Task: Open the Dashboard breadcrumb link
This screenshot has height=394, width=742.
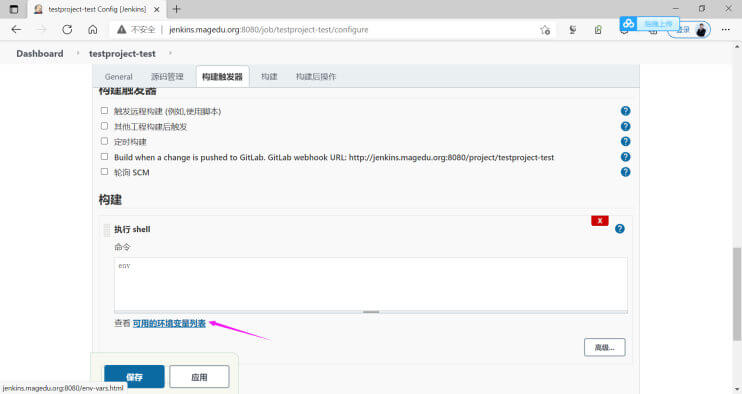Action: pyautogui.click(x=40, y=53)
